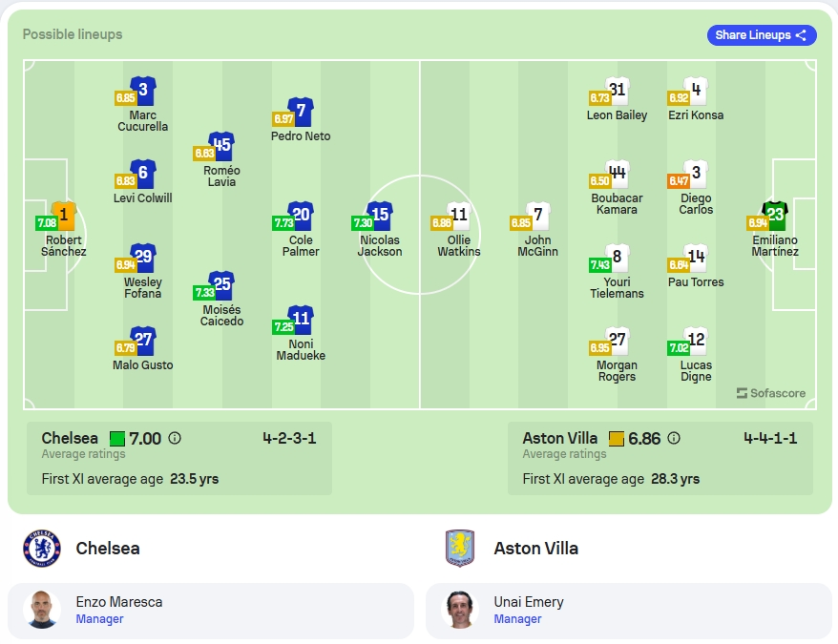The height and width of the screenshot is (644, 838).
Task: Click Moisés Caicedo's number 25 shirt
Action: click(x=221, y=285)
